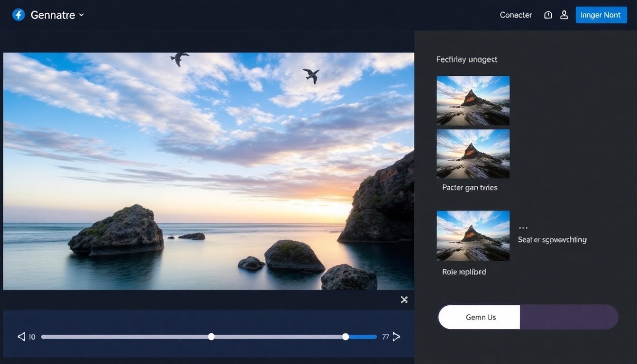Click the blue lightning logo icon
This screenshot has width=637, height=364.
pos(18,15)
